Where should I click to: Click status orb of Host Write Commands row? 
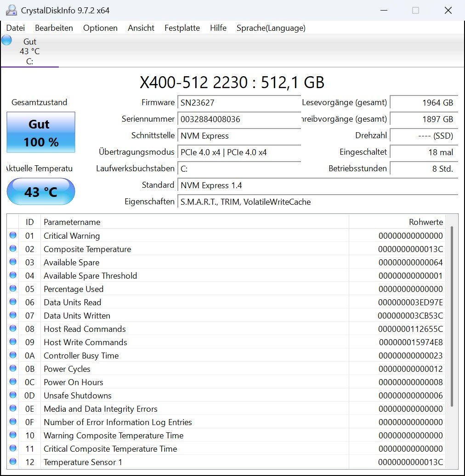pos(13,342)
